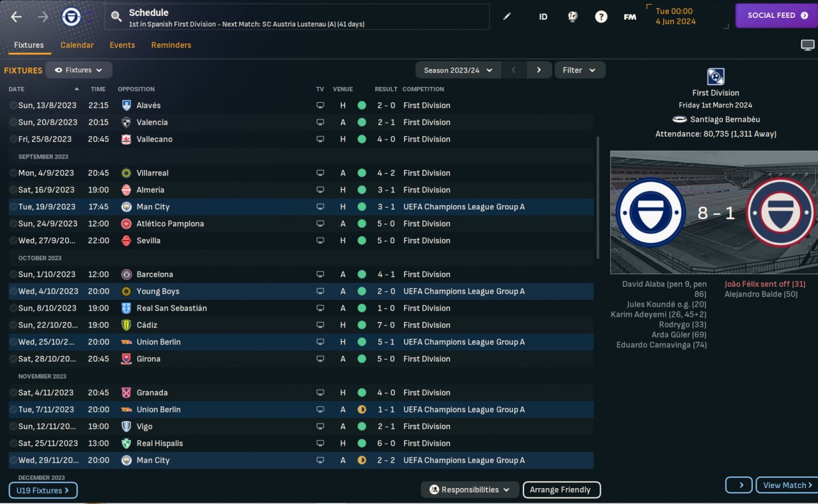Switch to the Calendar tab
This screenshot has height=504, width=818.
click(77, 45)
